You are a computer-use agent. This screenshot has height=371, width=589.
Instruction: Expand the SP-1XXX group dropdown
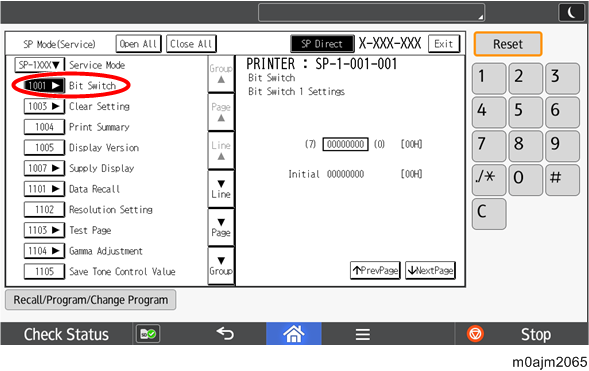tap(39, 65)
